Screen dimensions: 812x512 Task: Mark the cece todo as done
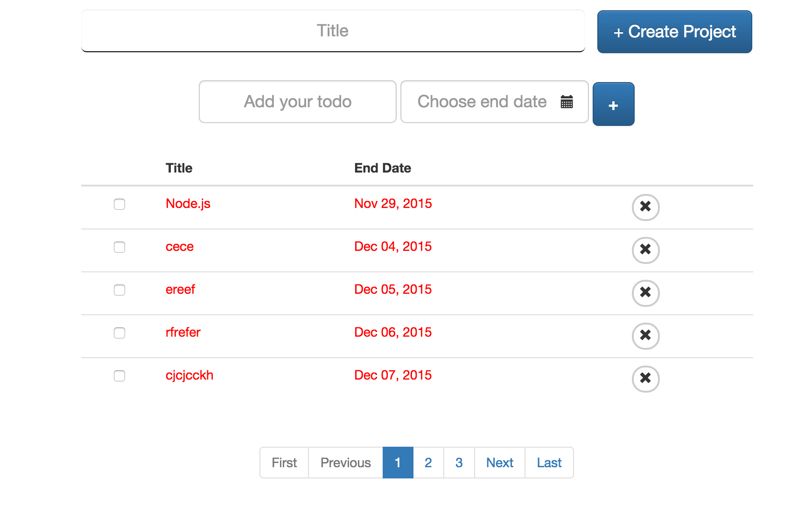tap(119, 247)
